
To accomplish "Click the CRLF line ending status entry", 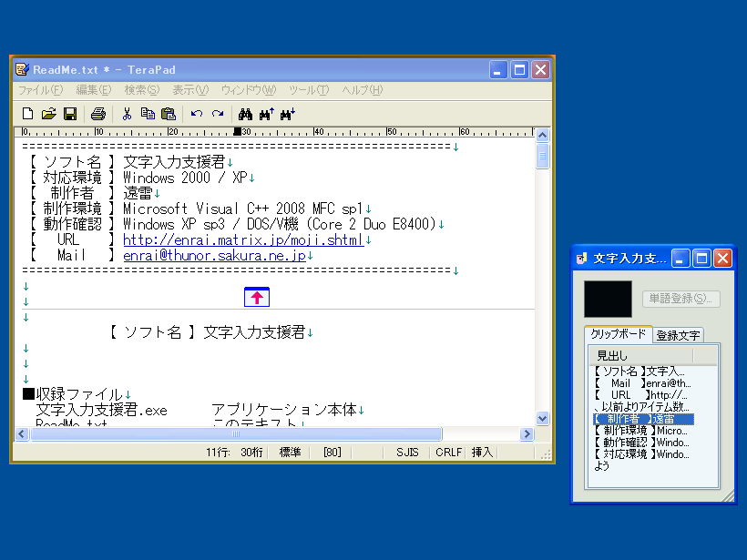I will (x=449, y=452).
